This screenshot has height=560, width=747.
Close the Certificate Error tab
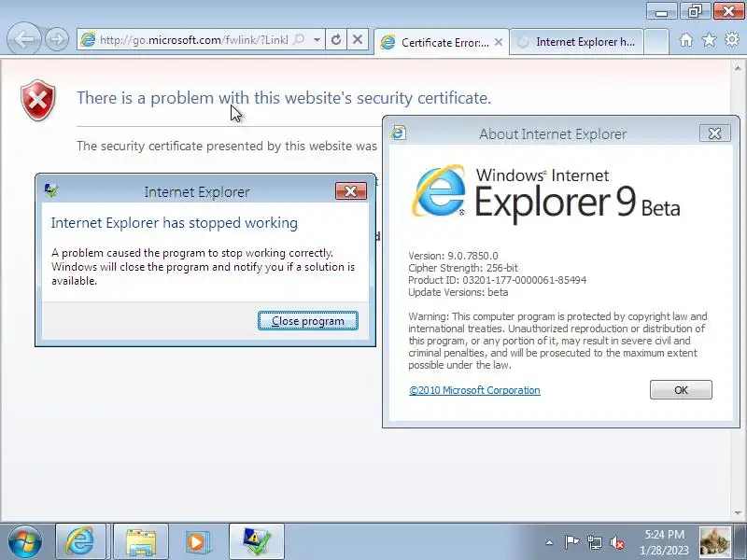point(499,42)
